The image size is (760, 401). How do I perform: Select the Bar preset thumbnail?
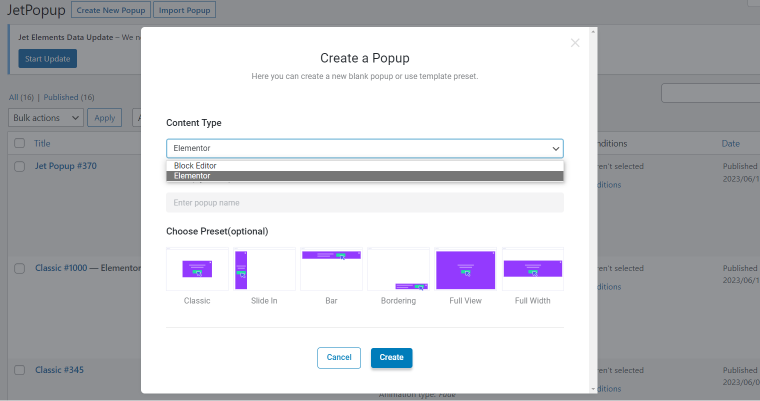332,269
